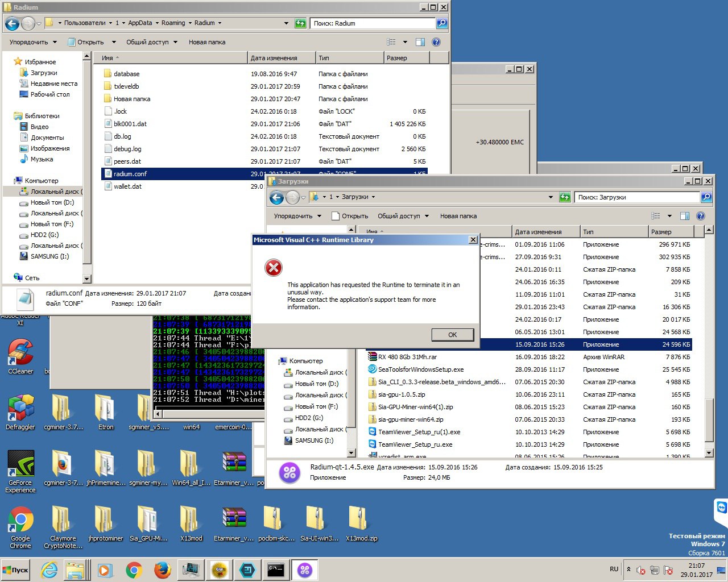Toggle the preview pane in the Загрузки window
The height and width of the screenshot is (582, 728).
(x=685, y=216)
